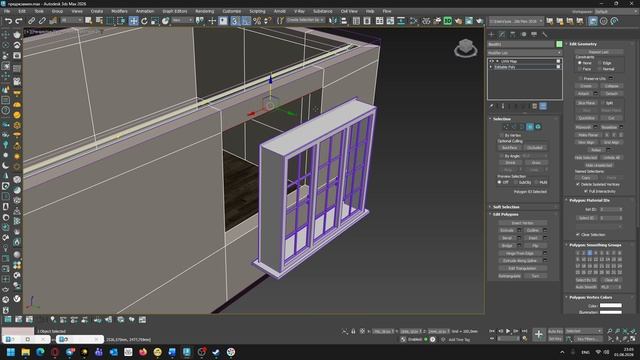Image resolution: width=640 pixels, height=360 pixels.
Task: Go to the end frame
Action: 524,331
